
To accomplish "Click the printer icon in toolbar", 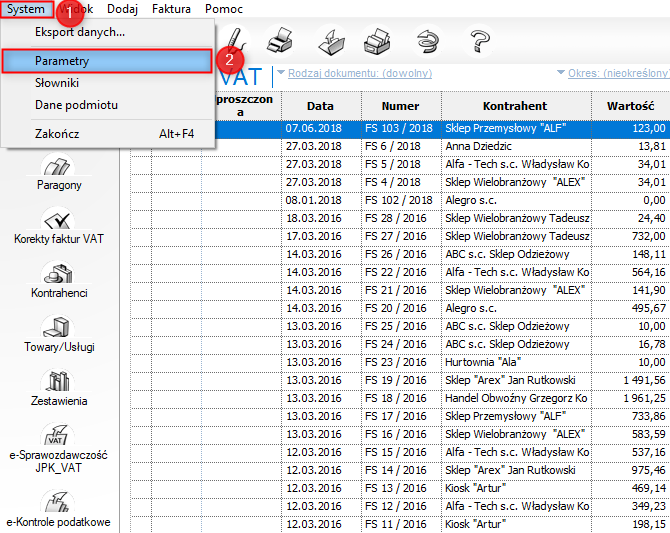I will (x=280, y=41).
